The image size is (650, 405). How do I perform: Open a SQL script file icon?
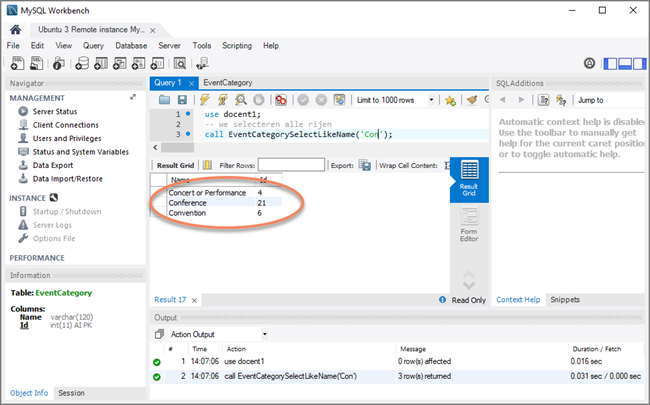coord(36,63)
